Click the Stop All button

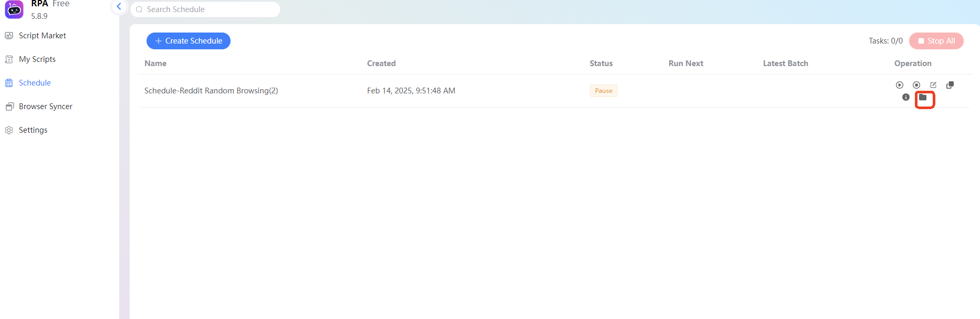point(936,41)
